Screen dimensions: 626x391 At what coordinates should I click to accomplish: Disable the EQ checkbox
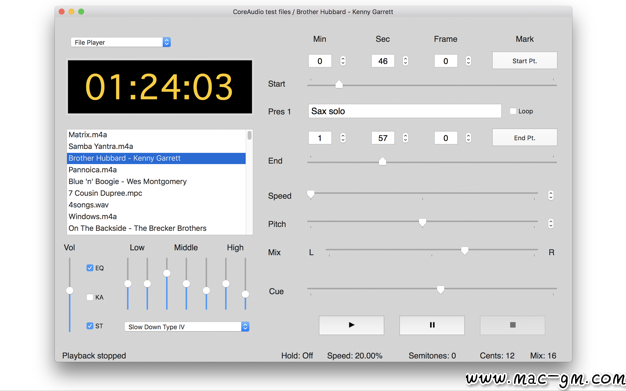(x=90, y=268)
